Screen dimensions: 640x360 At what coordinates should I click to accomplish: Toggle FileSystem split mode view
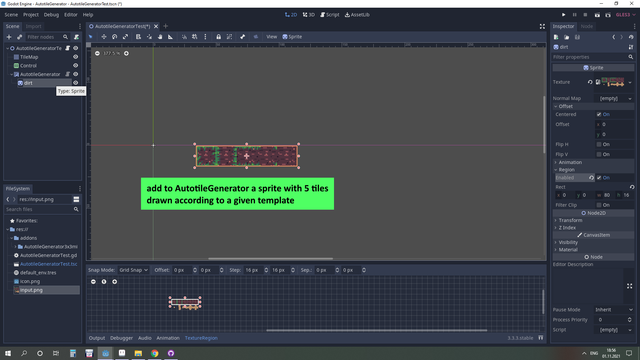[x=76, y=200]
